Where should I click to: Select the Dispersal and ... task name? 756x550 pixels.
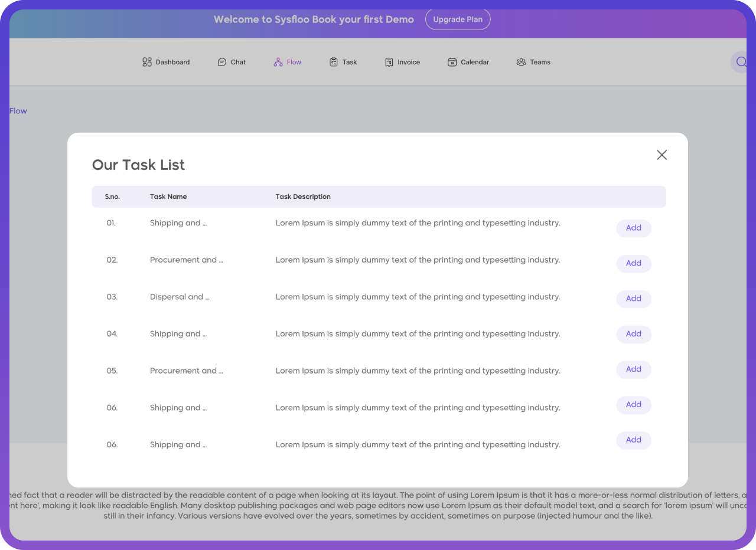pyautogui.click(x=180, y=297)
